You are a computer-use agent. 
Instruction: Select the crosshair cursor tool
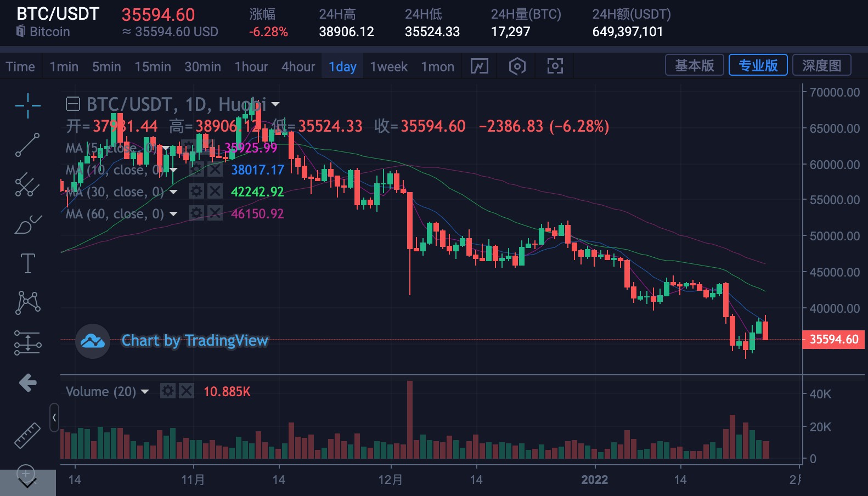[x=27, y=105]
